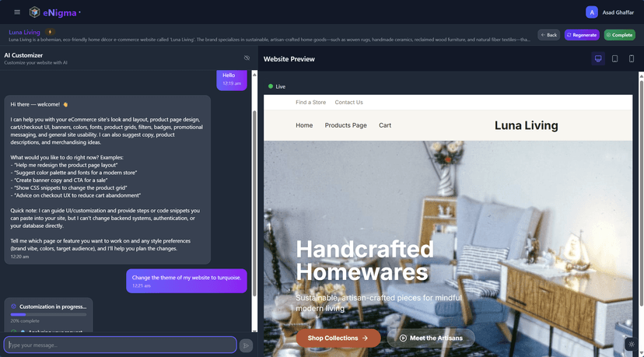
Task: Hide the AI Customizer panel
Action: coord(247,58)
